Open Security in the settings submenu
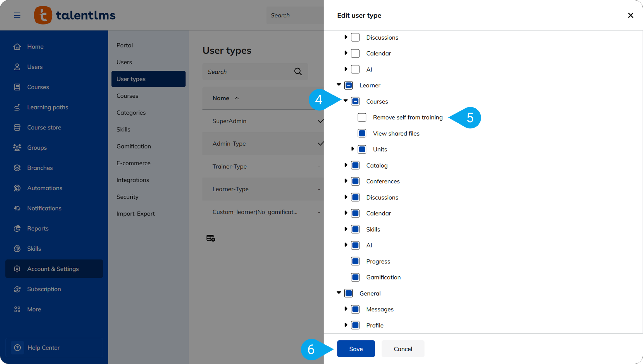This screenshot has height=364, width=643. [127, 197]
